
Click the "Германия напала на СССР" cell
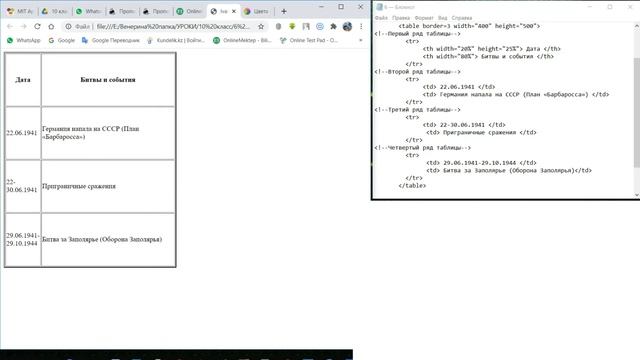click(x=108, y=133)
